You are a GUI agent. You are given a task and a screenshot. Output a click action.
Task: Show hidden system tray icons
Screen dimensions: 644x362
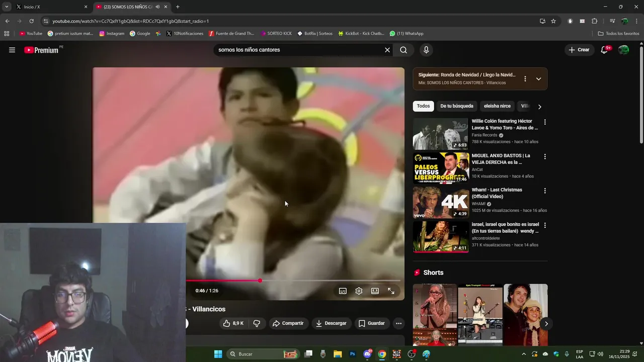[x=524, y=354]
